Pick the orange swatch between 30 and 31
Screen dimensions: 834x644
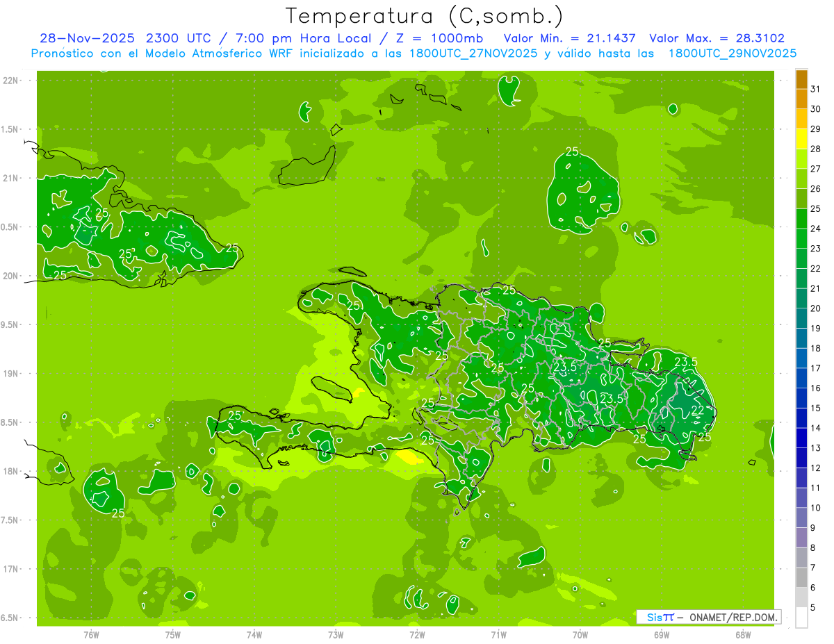(x=801, y=99)
